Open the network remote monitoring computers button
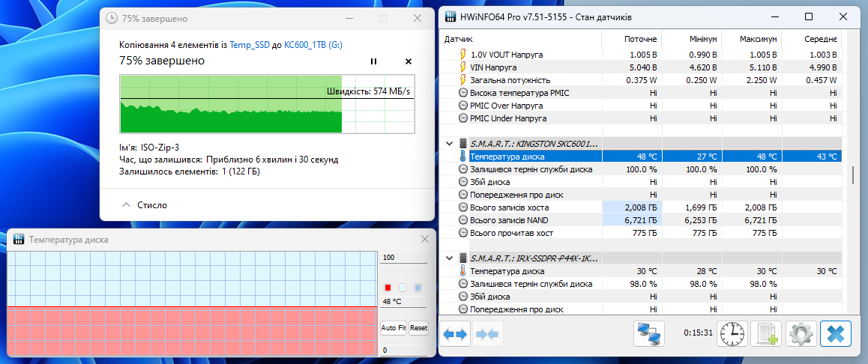Screen dimensions: 868x364 pyautogui.click(x=649, y=334)
